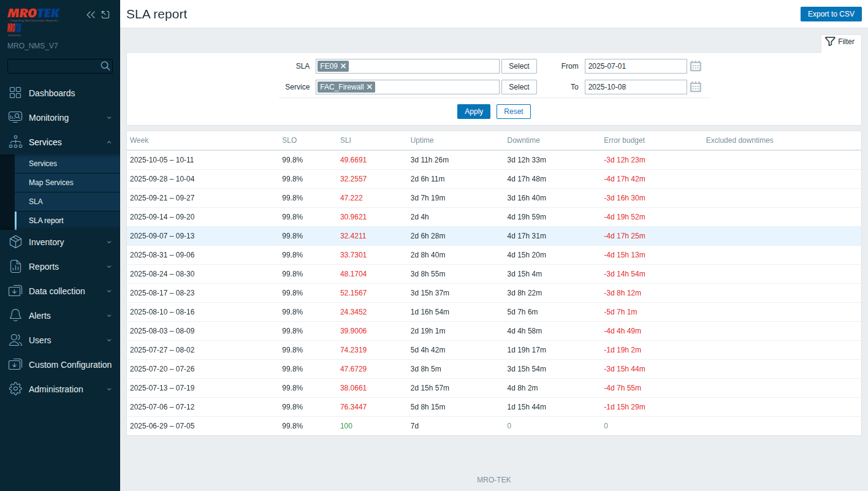Click the green SLI value 100
The width and height of the screenshot is (868, 491).
pyautogui.click(x=346, y=426)
